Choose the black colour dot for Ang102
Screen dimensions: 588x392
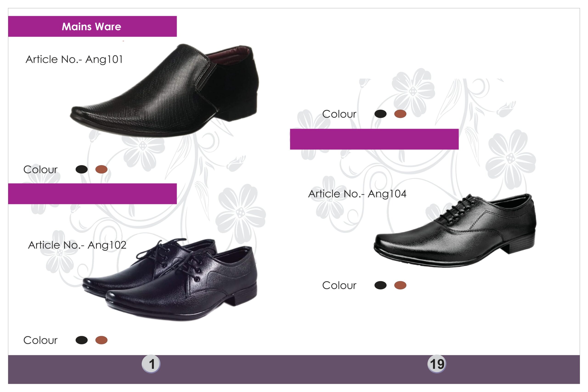pos(82,340)
